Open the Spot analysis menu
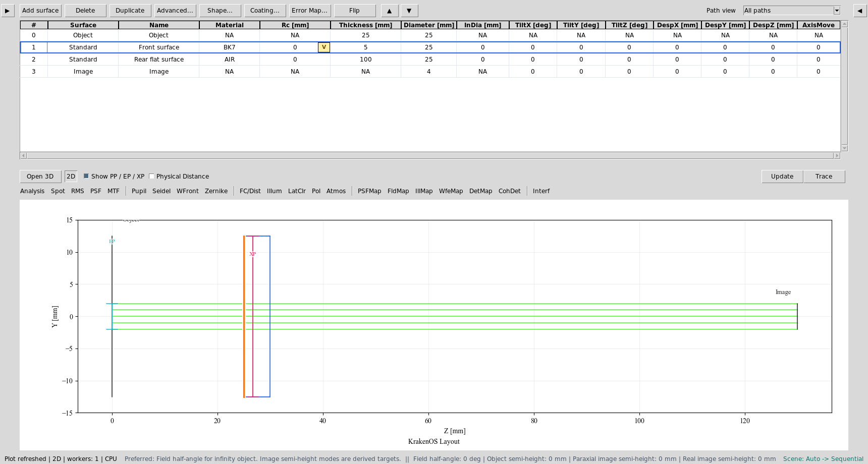868x464 pixels. [x=58, y=191]
